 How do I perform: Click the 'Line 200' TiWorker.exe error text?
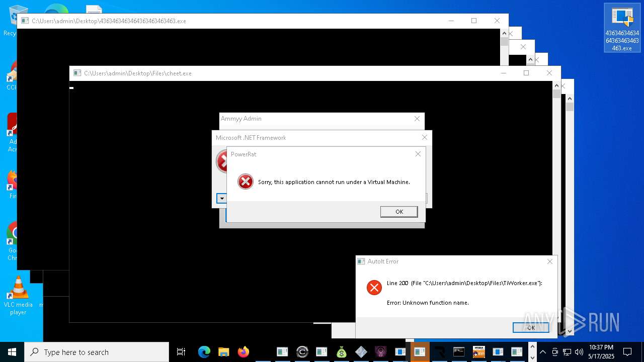464,283
